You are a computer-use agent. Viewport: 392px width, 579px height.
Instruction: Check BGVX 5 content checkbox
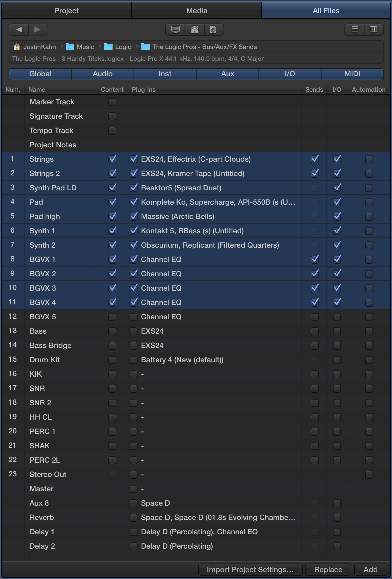[x=112, y=317]
